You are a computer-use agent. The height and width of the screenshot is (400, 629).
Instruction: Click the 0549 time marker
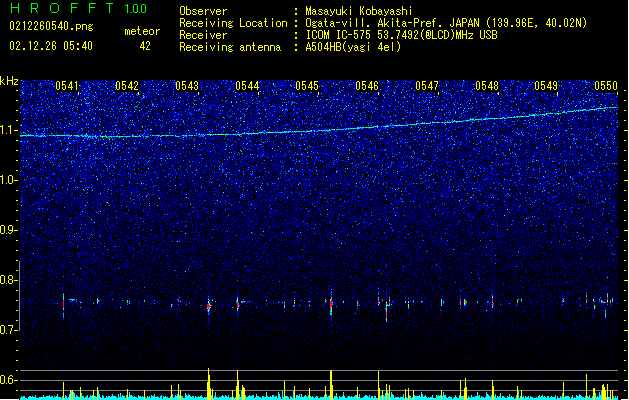click(546, 86)
